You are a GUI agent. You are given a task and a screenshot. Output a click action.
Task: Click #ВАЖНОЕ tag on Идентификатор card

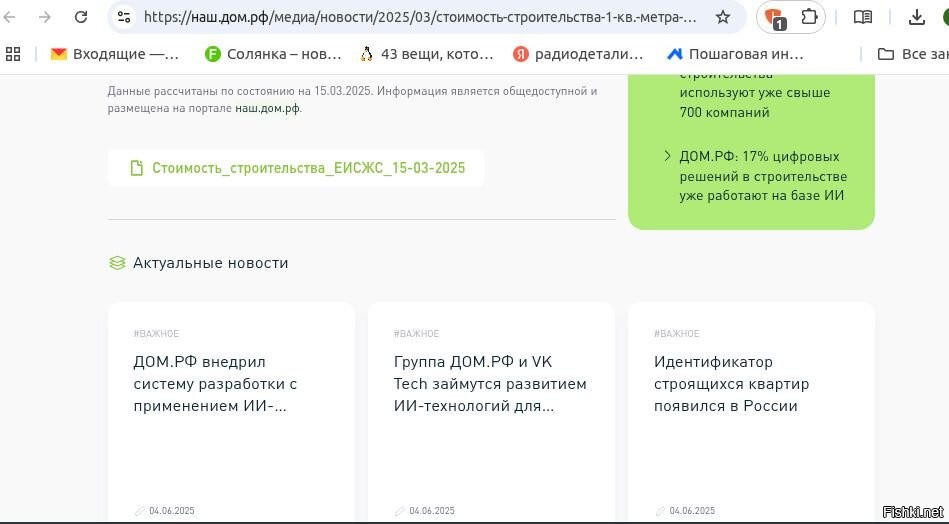(677, 334)
